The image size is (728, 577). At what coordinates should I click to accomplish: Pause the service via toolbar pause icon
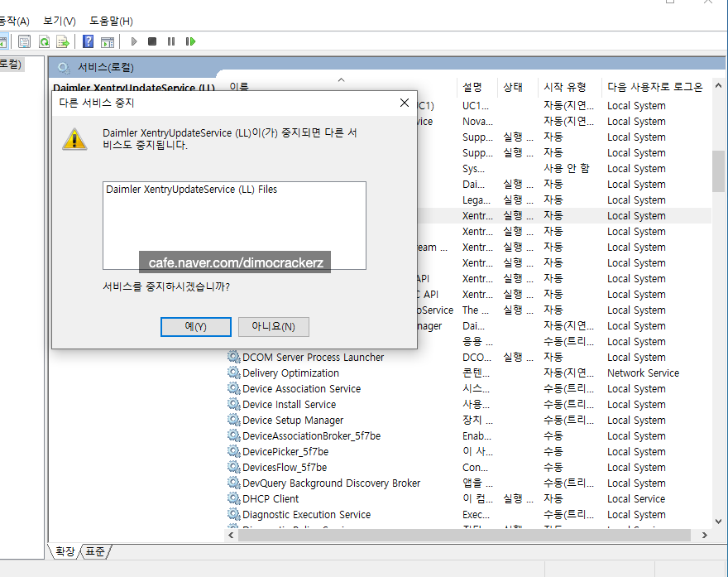point(172,41)
